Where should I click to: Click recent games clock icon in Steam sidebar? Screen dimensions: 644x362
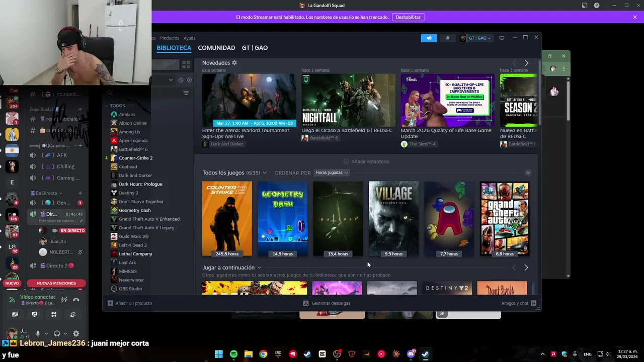click(x=181, y=80)
